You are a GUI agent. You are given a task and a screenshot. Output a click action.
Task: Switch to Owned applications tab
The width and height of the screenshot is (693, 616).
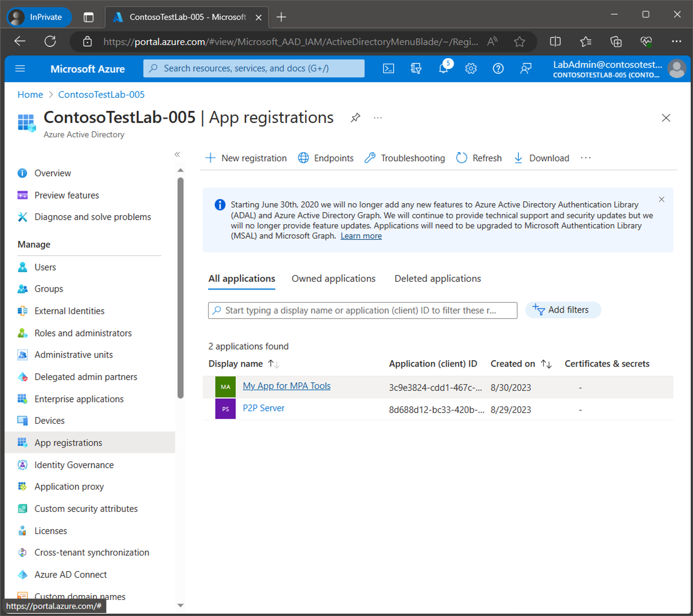tap(333, 279)
